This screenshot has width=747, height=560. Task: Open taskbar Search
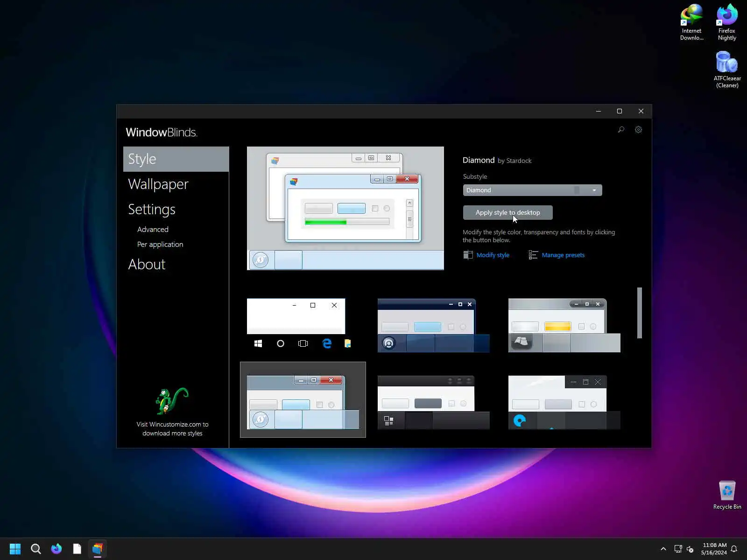tap(35, 549)
